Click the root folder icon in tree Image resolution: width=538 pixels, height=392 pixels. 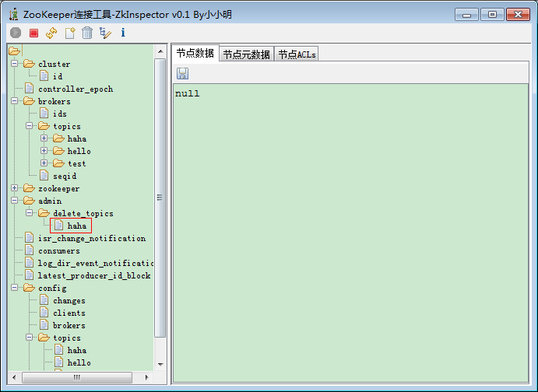coord(15,51)
